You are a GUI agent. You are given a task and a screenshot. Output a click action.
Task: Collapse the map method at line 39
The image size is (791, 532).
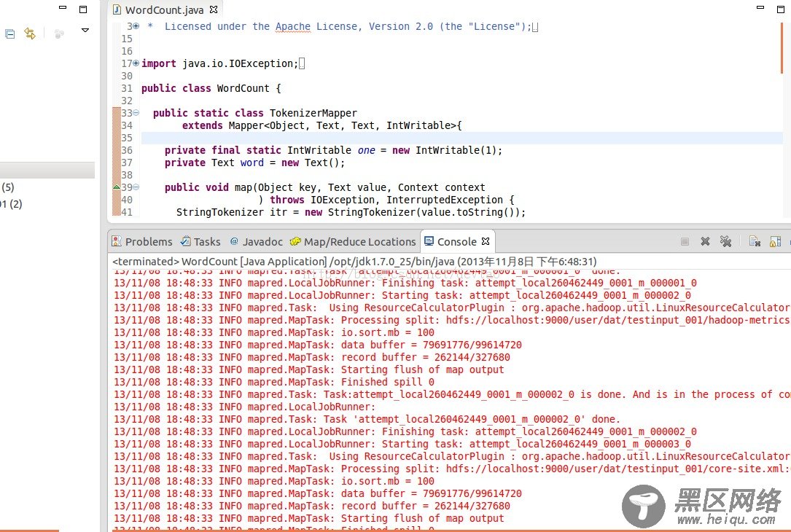[x=136, y=187]
